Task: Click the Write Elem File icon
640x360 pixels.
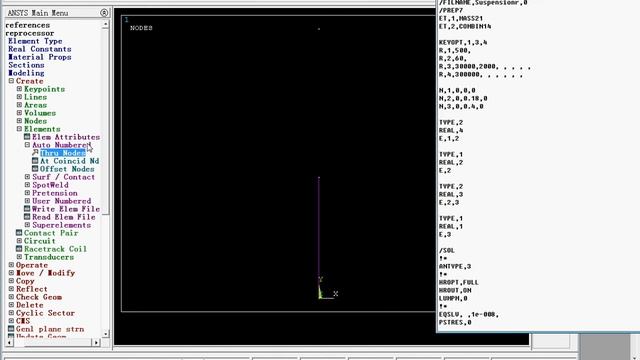Action: coord(27,209)
